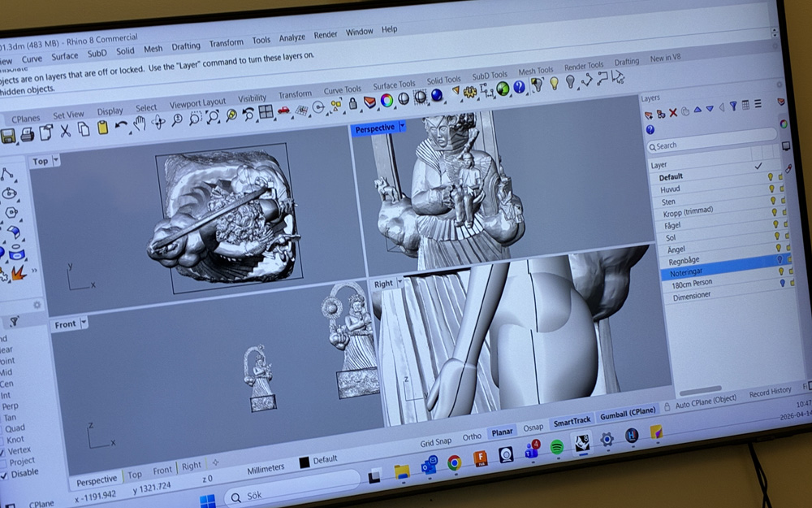The height and width of the screenshot is (508, 812).
Task: Open Spotify from the taskbar
Action: (x=557, y=446)
